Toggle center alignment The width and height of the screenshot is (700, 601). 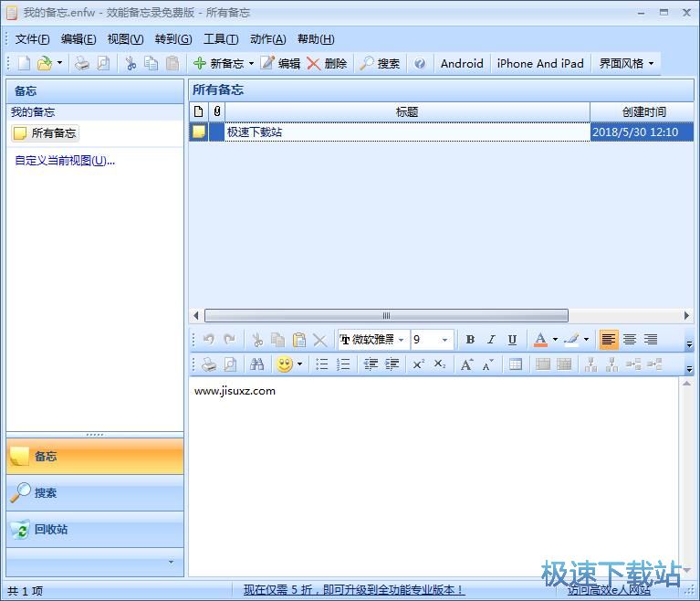(630, 340)
